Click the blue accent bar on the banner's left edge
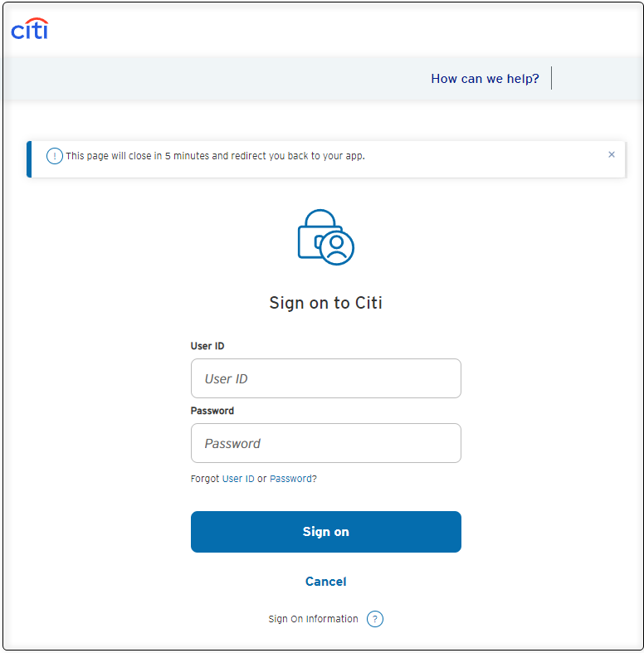644x653 pixels. [x=29, y=159]
